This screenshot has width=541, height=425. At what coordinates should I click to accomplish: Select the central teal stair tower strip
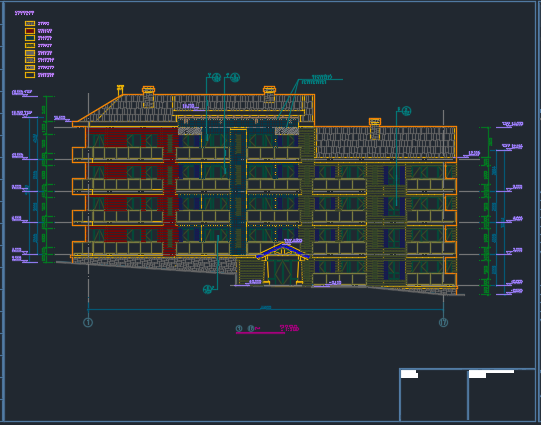tap(238, 191)
